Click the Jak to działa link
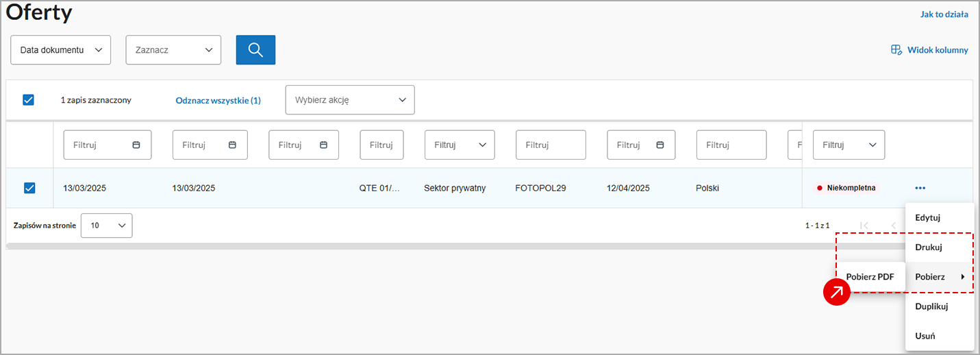Image resolution: width=980 pixels, height=355 pixels. tap(944, 14)
